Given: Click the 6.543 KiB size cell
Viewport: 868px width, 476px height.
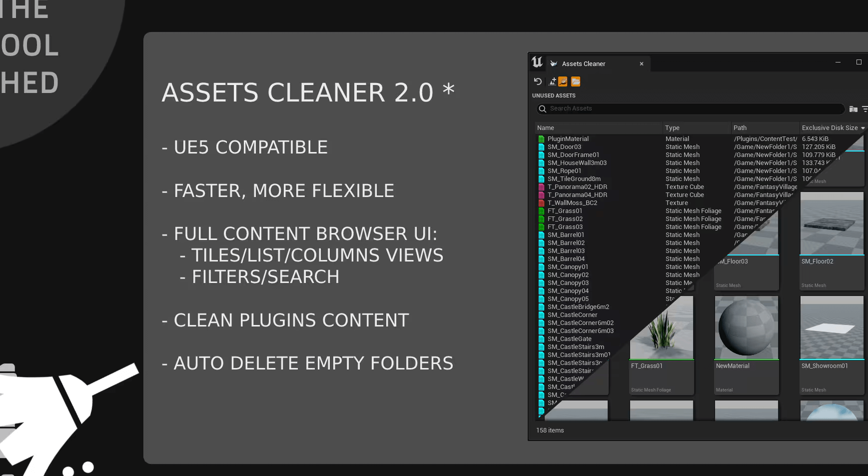Looking at the screenshot, I should point(815,139).
